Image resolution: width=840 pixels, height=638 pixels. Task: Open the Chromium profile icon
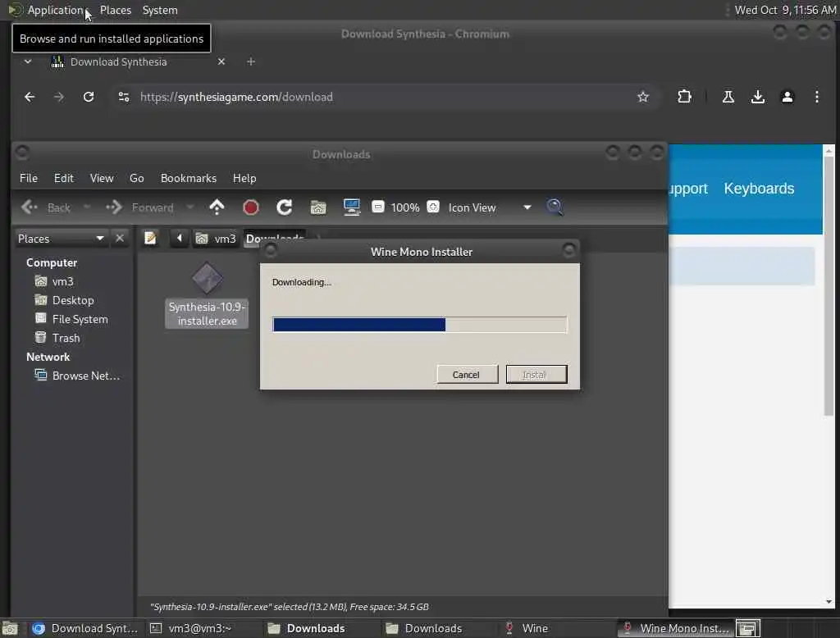click(787, 97)
